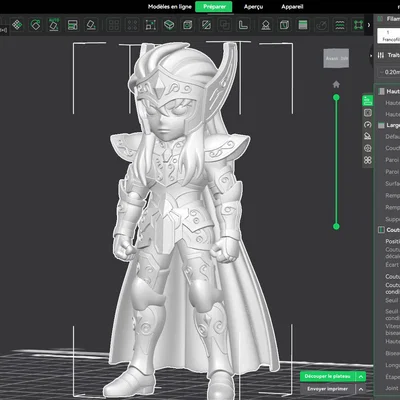
Task: Click the Découper le plateau button
Action: 327,376
